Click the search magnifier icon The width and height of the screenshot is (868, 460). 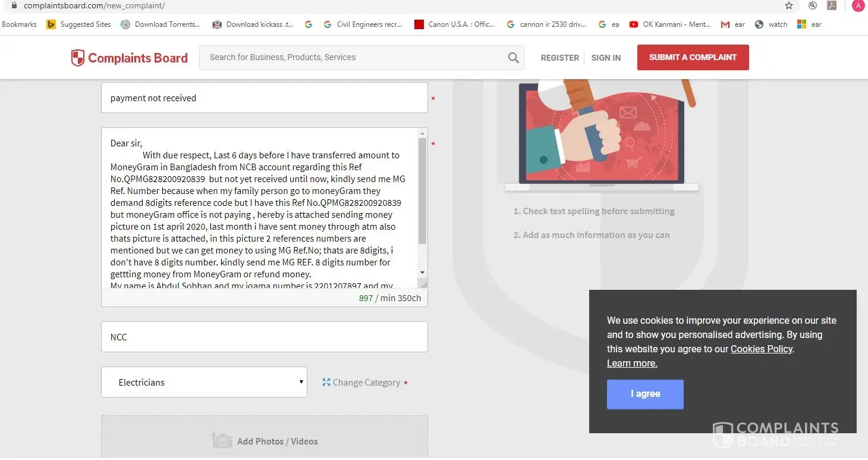click(513, 58)
